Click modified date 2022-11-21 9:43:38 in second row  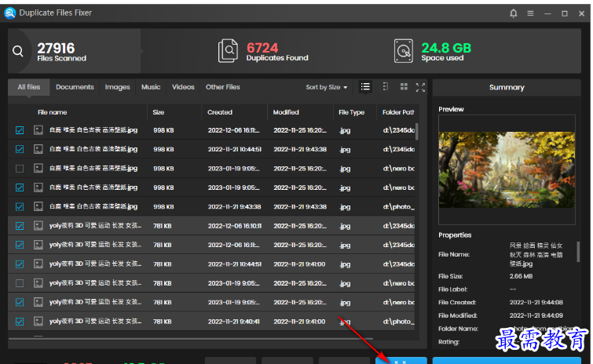pyautogui.click(x=300, y=149)
